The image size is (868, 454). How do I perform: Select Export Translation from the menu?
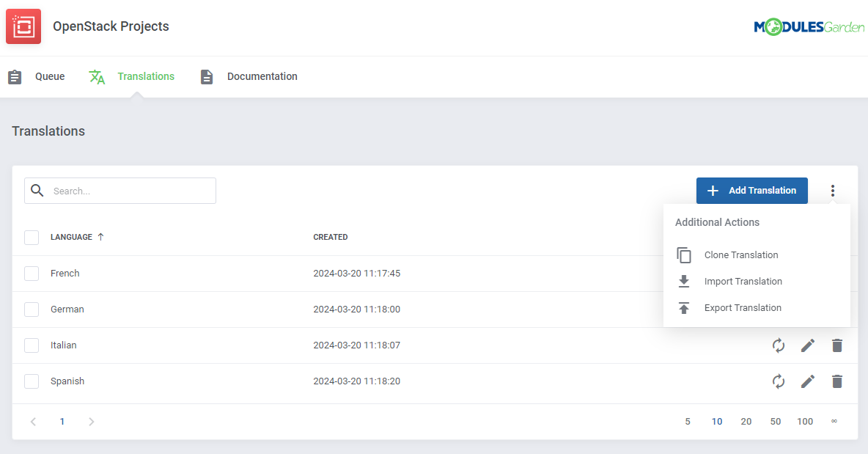tap(743, 307)
